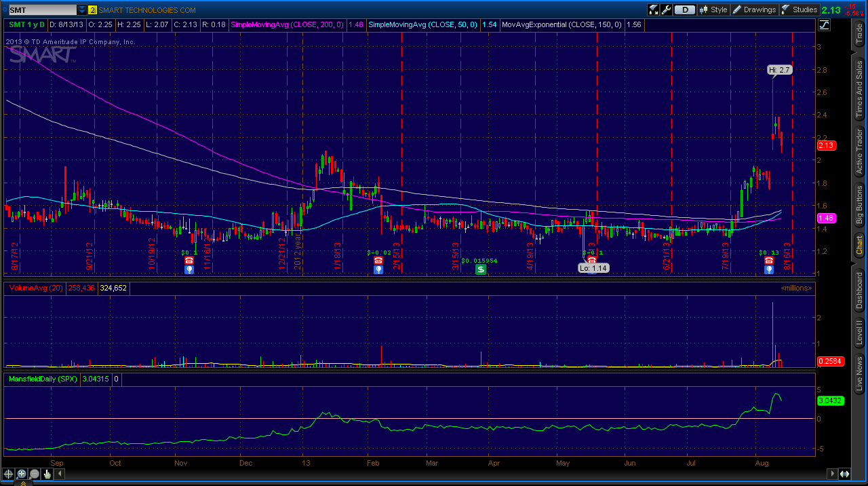This screenshot has width=868, height=486.
Task: Click the flask quick study icon
Action: (654, 10)
